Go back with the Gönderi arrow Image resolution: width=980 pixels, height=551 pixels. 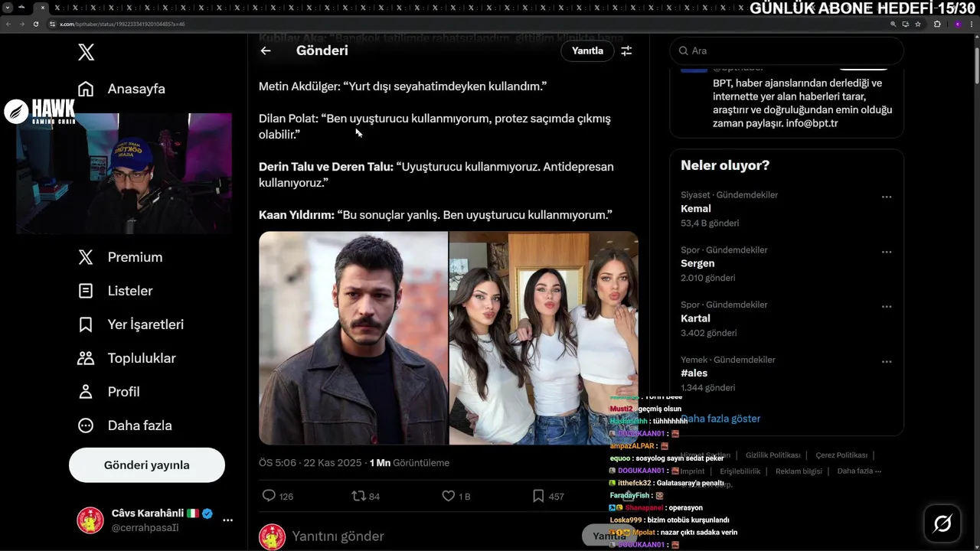(266, 51)
